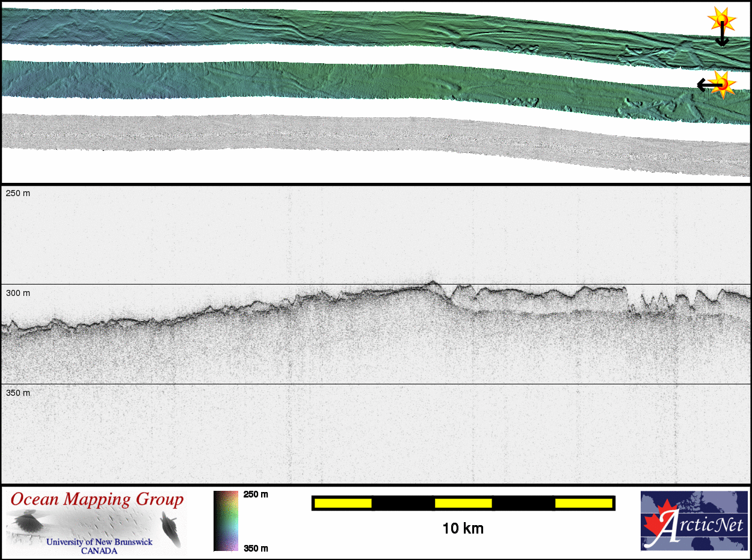The image size is (752, 560).
Task: Click the 250 m label beside color legend
Action: pyautogui.click(x=256, y=494)
